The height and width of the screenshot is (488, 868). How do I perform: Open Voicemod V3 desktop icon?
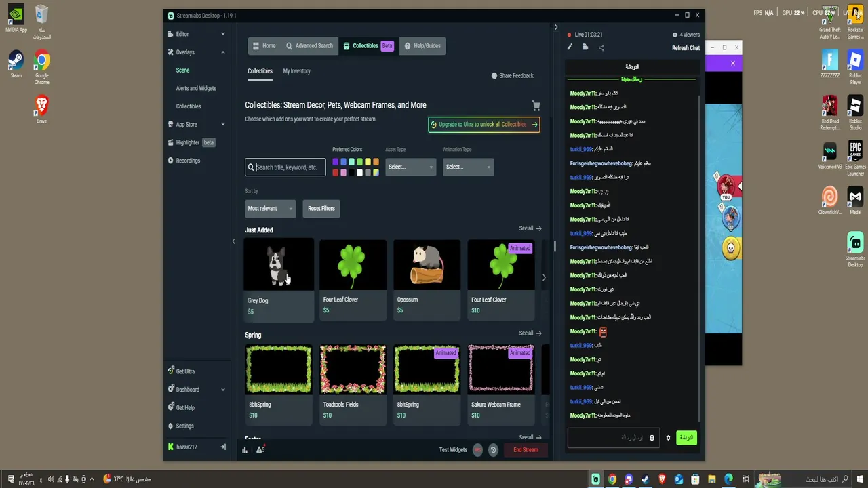click(x=830, y=156)
